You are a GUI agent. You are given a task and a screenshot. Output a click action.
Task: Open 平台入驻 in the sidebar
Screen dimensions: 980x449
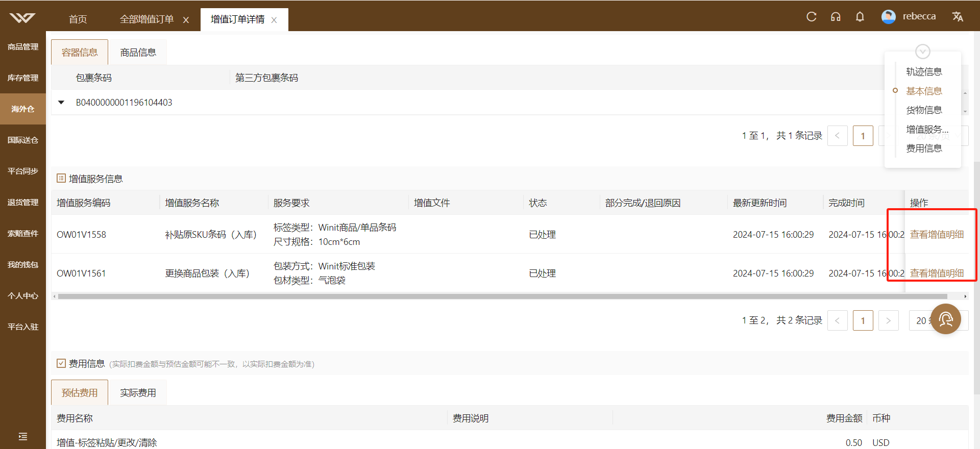pos(23,327)
